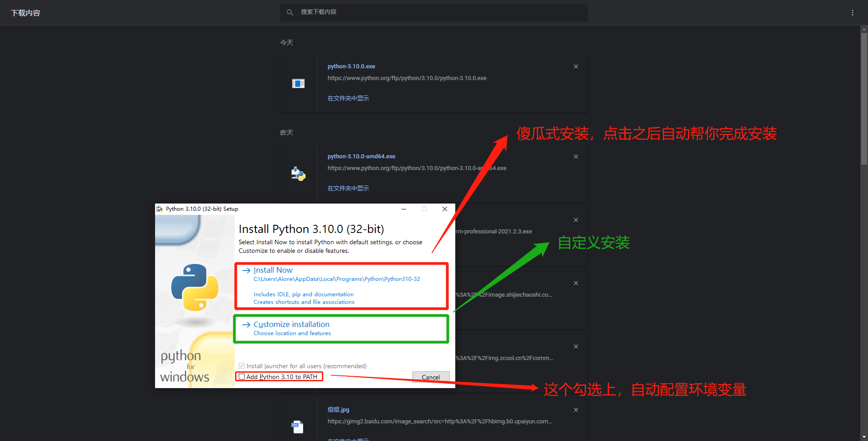Remove python-3.10.0.exe from the downloads list
The width and height of the screenshot is (868, 441).
[x=576, y=66]
